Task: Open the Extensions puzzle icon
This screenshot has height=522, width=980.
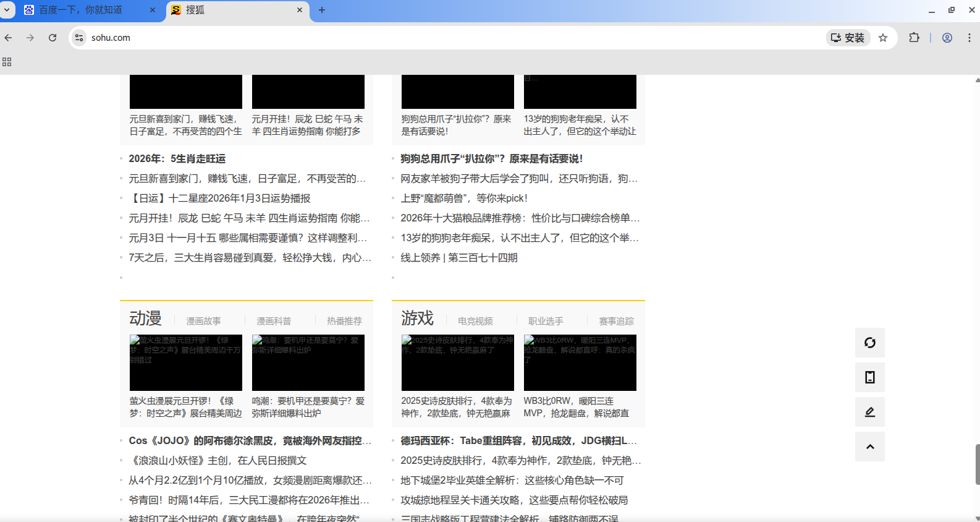Action: coord(914,38)
